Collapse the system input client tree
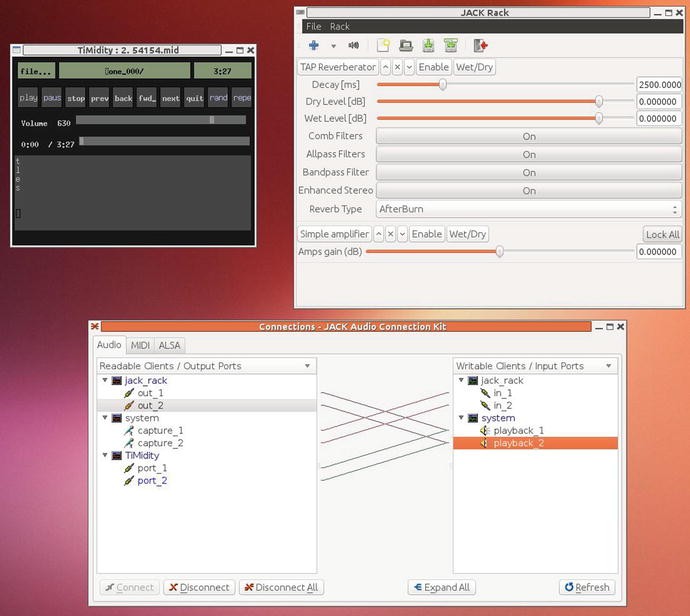The image size is (690, 616). click(x=461, y=418)
